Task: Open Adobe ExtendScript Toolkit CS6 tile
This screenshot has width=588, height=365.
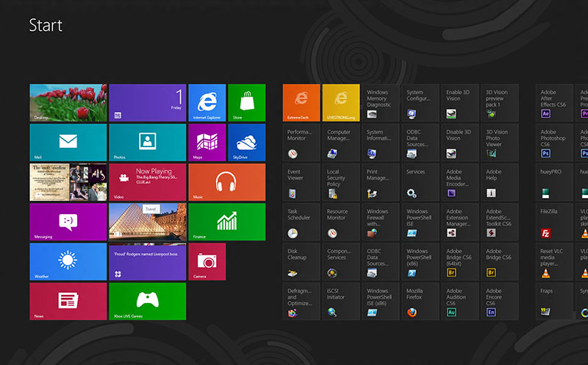Action: (500, 222)
